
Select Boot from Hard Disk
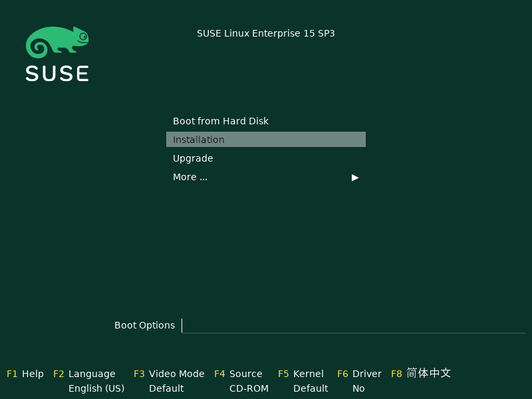pyautogui.click(x=221, y=121)
